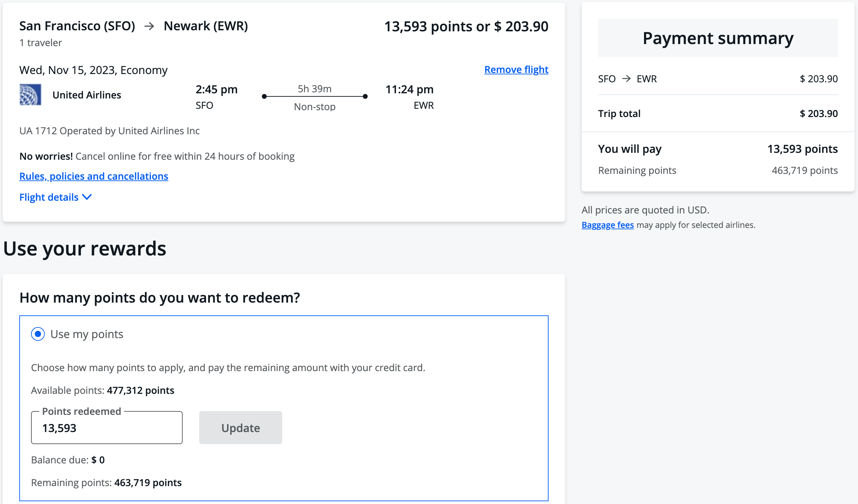Click the United Airlines name text
Screen dimensions: 858x504
coord(87,95)
